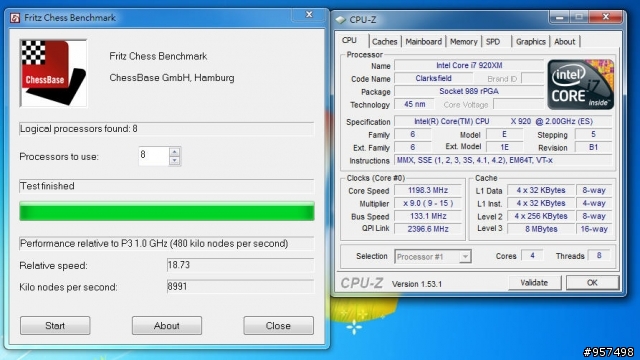Click the green benchmark progress bar

pos(167,211)
